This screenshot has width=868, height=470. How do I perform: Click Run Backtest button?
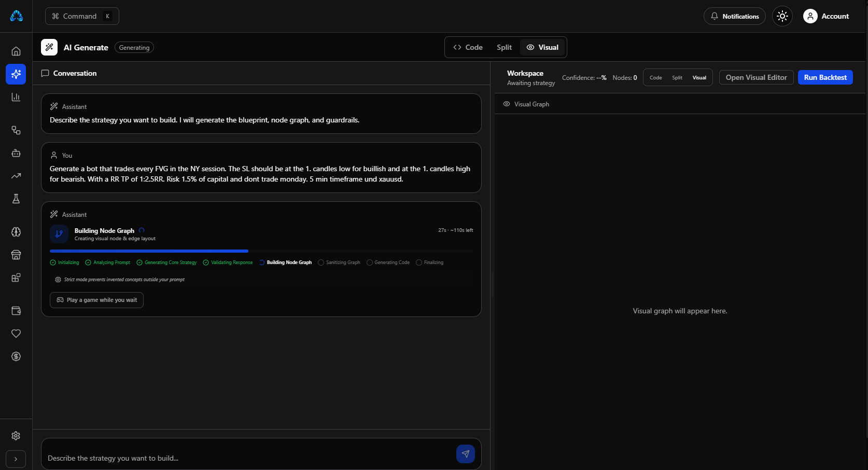[825, 77]
